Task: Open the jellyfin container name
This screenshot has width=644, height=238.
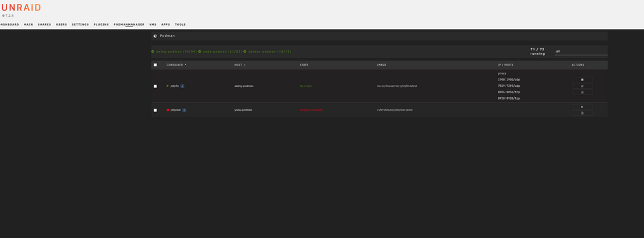Action: point(175,86)
